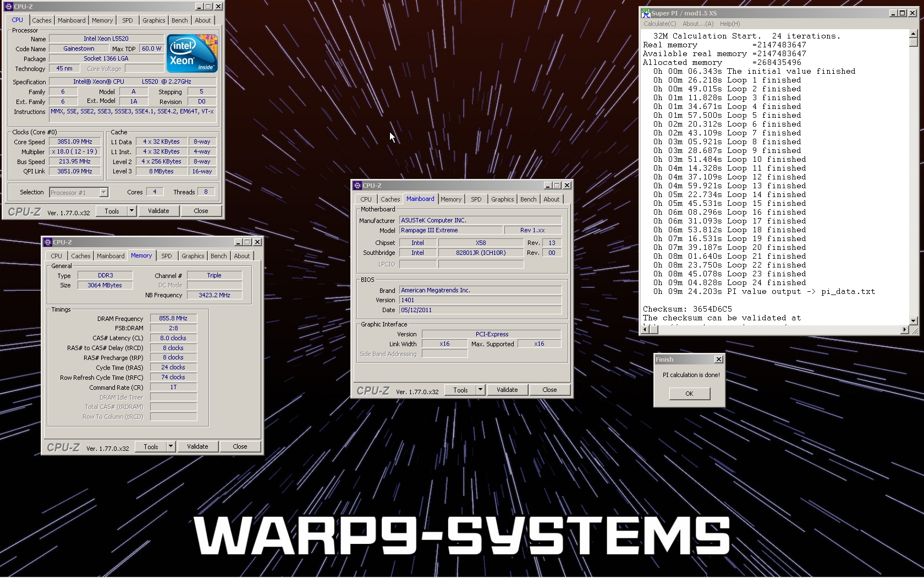Click Command Rate 1T value
This screenshot has height=578, width=924.
tap(173, 387)
